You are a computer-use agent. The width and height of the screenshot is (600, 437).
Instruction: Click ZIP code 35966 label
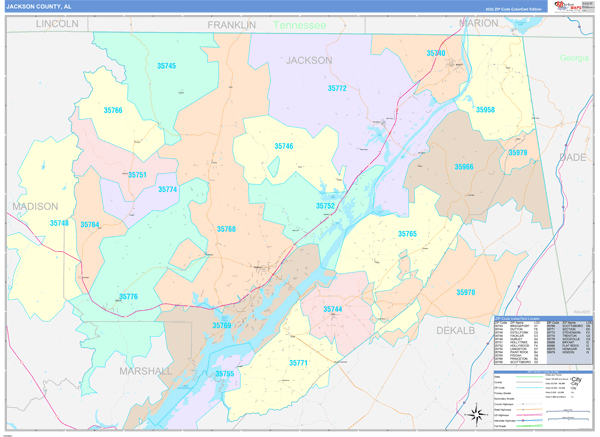[464, 167]
